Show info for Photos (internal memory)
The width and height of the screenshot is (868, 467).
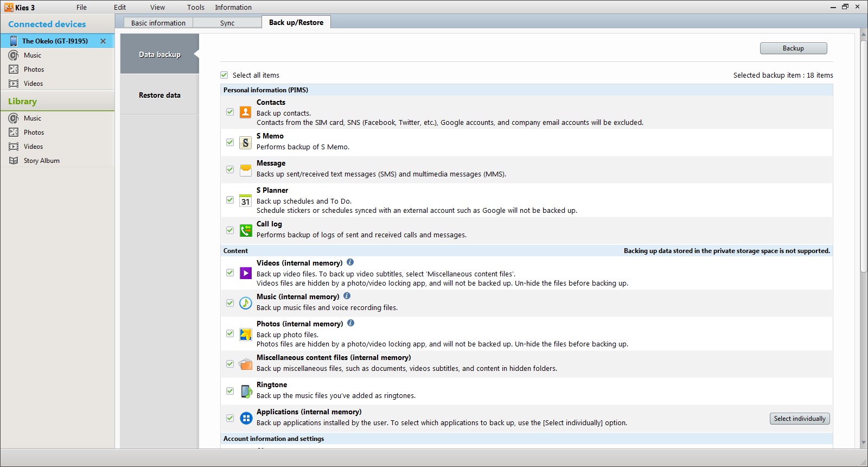(x=351, y=323)
